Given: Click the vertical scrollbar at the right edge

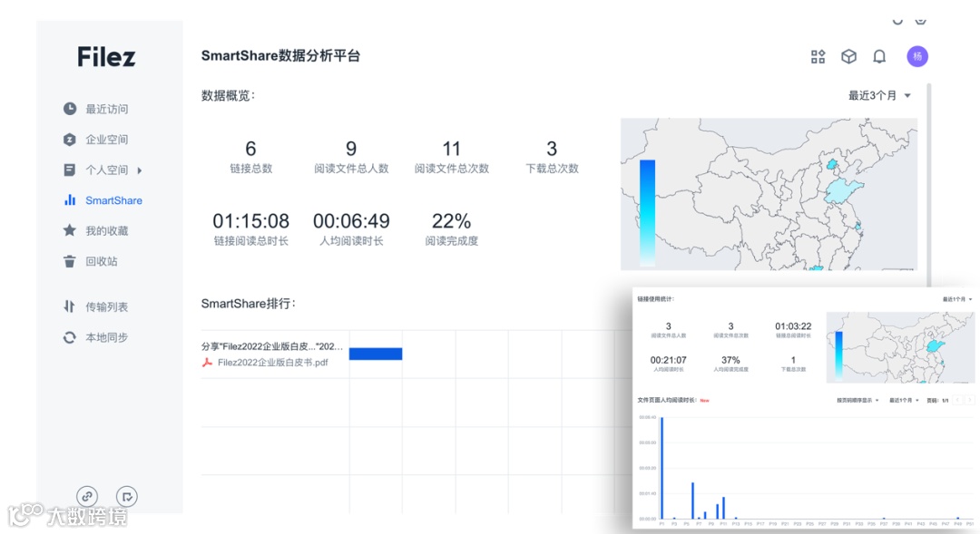Looking at the screenshot, I should coord(929,184).
